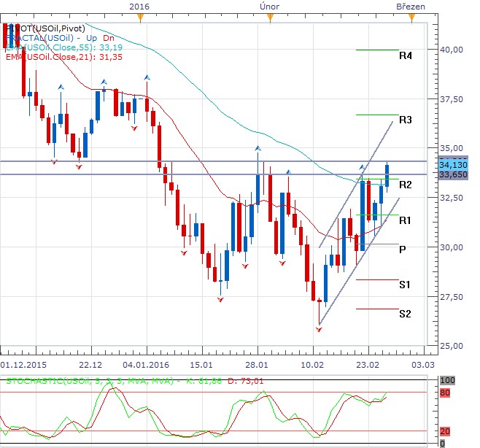Select the EMA 21 indicator legend
480x448 pixels.
(x=64, y=57)
